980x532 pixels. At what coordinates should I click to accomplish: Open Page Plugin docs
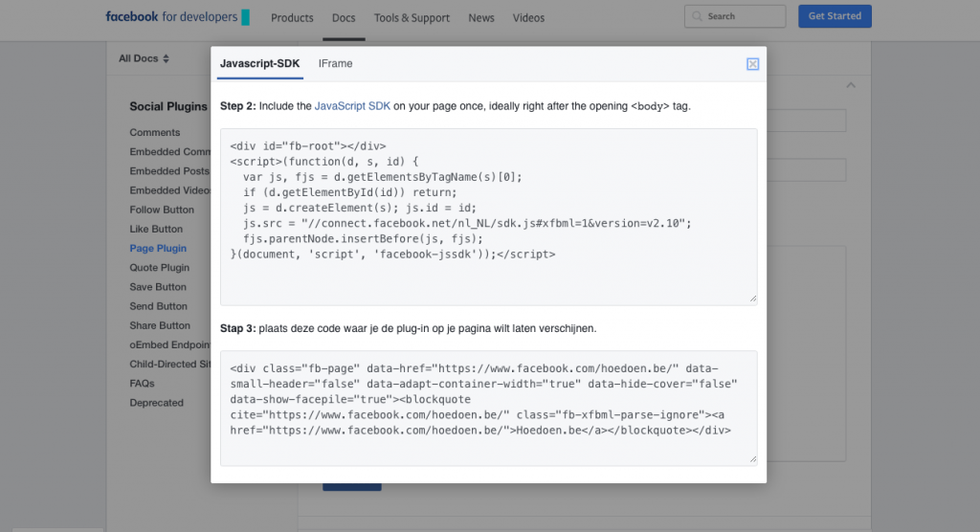(158, 248)
